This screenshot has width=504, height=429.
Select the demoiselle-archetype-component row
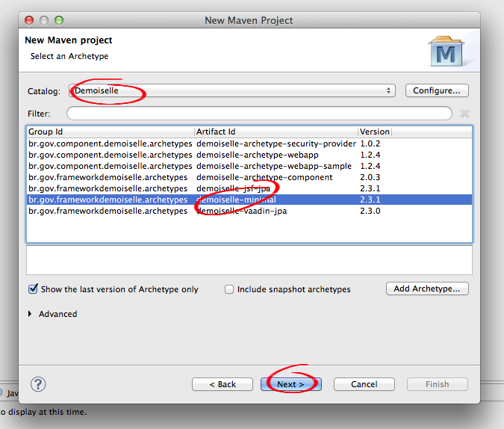pyautogui.click(x=249, y=177)
